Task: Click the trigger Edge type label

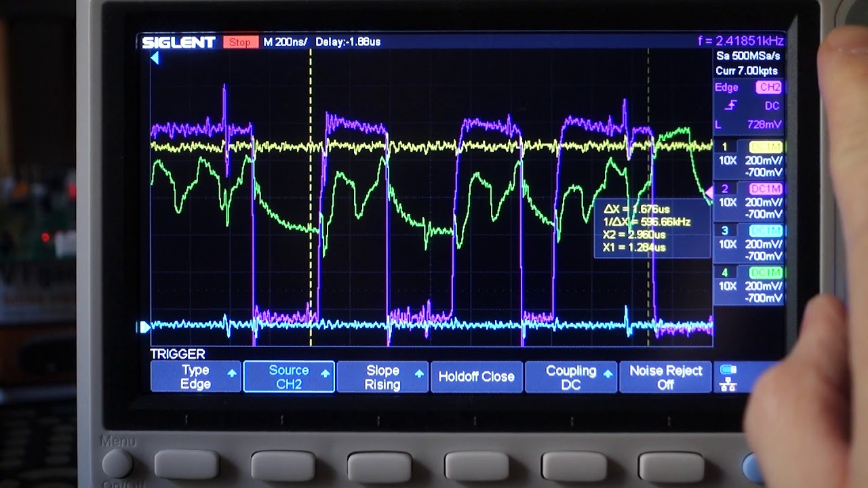Action: click(726, 87)
